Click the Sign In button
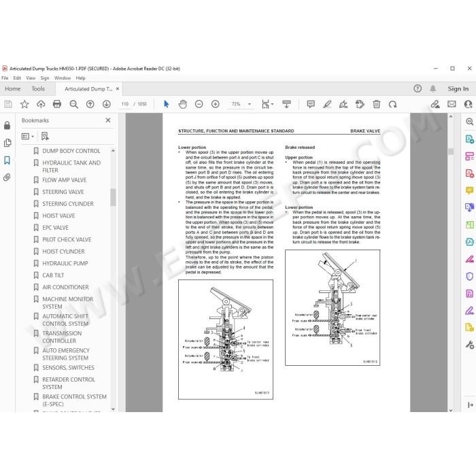The width and height of the screenshot is (476, 476). pos(458,88)
